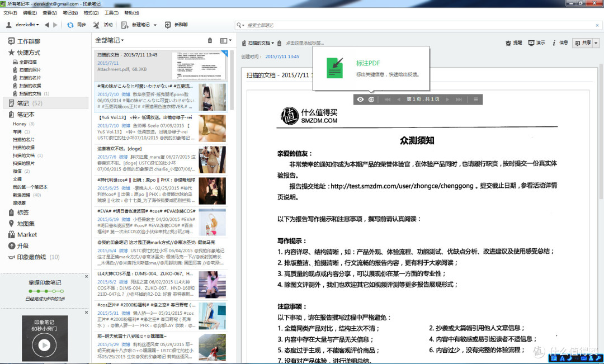Go forward with the right arrow
604x364 pixels.
click(55, 25)
